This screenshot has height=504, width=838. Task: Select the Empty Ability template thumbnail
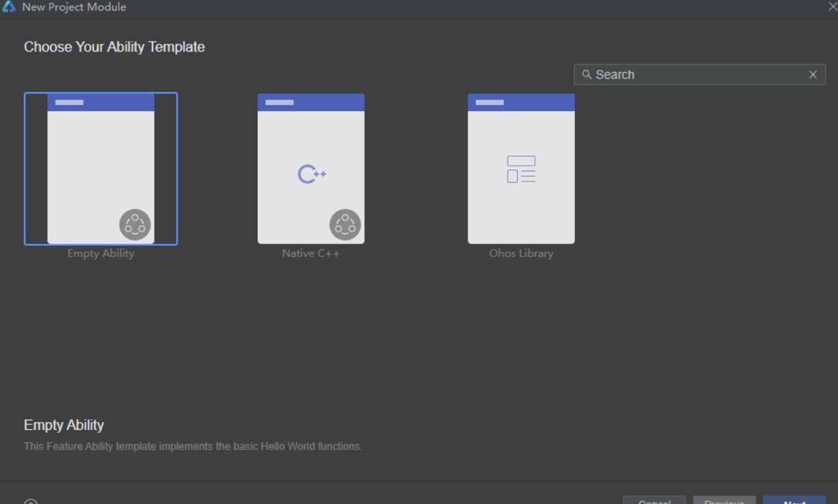coord(101,168)
